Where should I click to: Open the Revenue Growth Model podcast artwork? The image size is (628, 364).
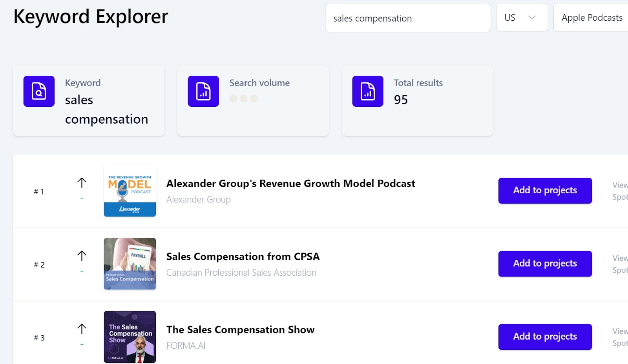coord(130,191)
